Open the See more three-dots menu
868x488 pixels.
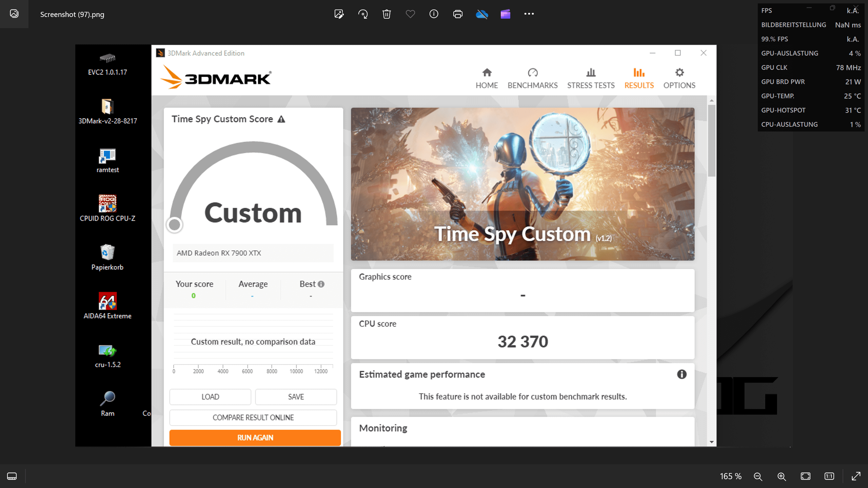(529, 14)
